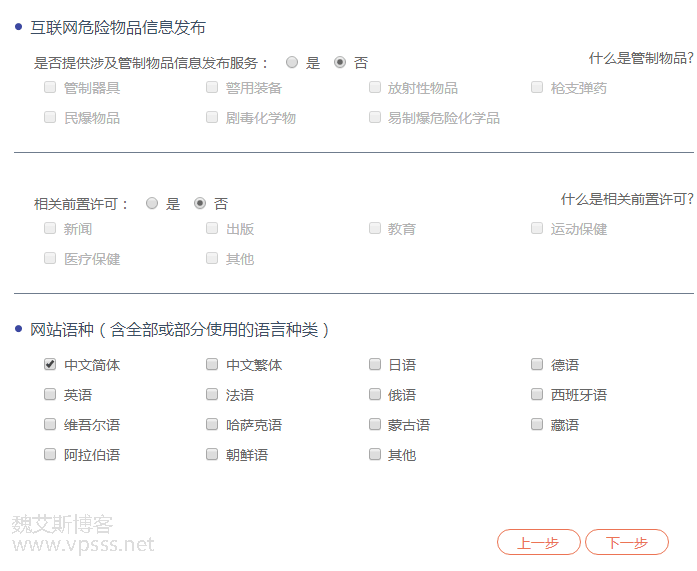This screenshot has width=697, height=571.
Task: Uncheck the 中文简体 language checkbox
Action: click(x=50, y=365)
